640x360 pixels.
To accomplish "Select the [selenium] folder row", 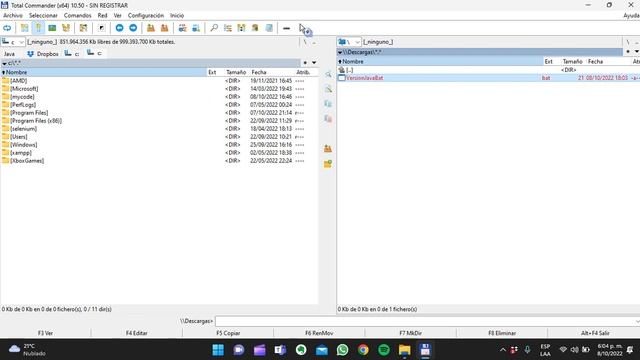I will point(159,129).
